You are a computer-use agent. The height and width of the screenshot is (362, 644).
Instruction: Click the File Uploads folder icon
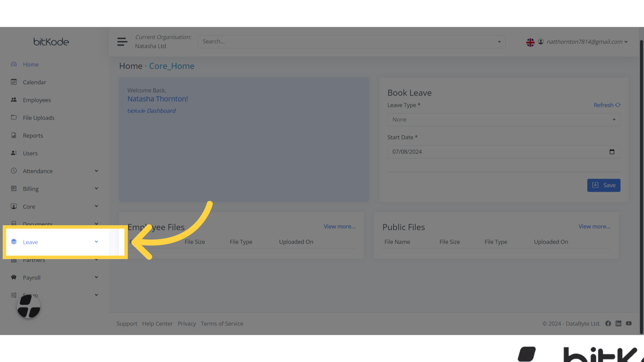tap(14, 117)
